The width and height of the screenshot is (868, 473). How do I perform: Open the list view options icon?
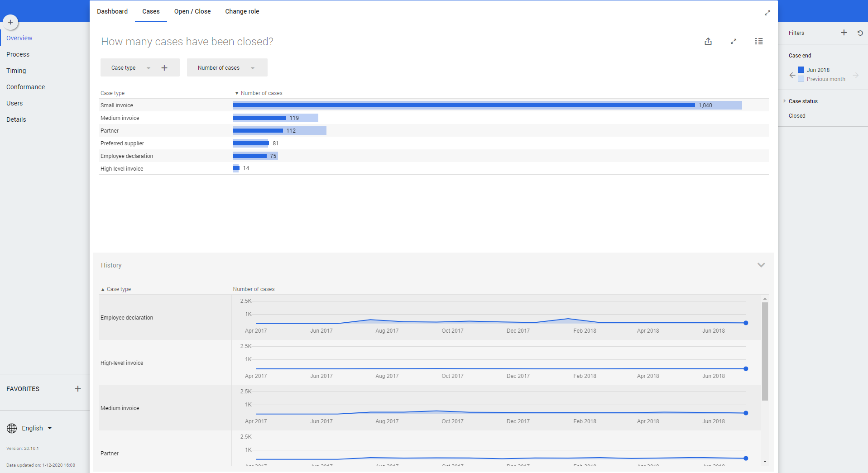click(x=759, y=42)
